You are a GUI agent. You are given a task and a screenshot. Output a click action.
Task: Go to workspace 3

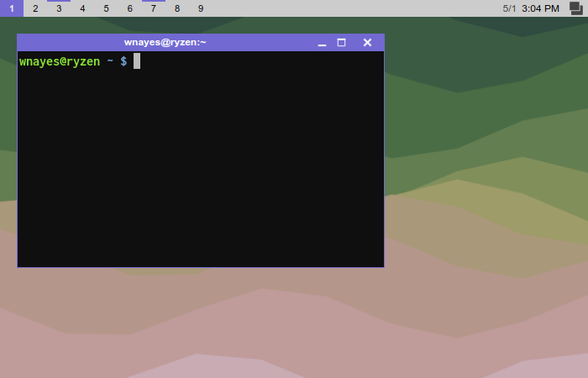[59, 8]
